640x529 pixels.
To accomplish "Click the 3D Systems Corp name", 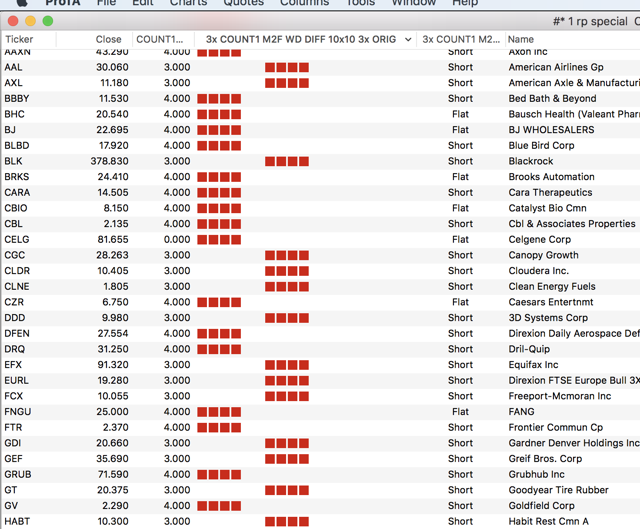I will pyautogui.click(x=548, y=318).
